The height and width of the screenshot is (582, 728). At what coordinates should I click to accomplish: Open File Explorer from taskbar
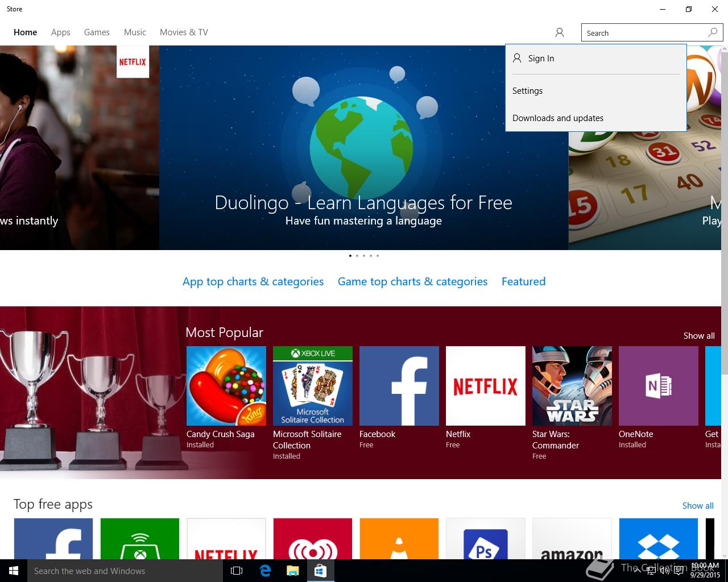(292, 571)
